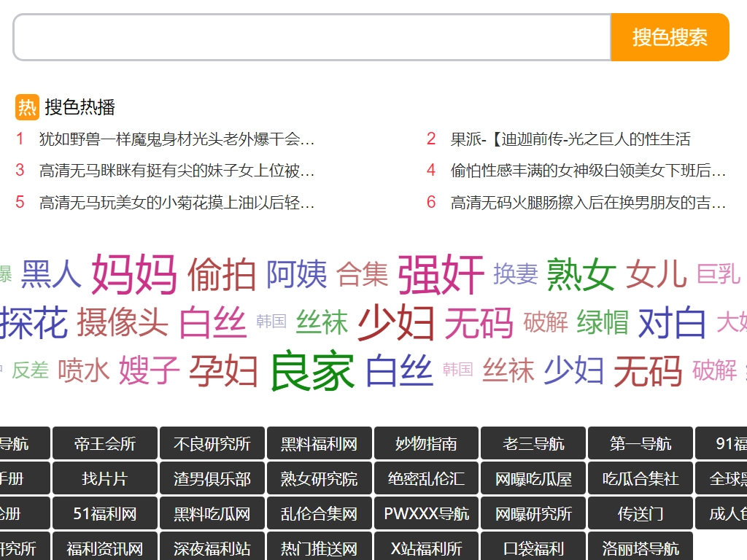Viewport: 747px width, 560px height.
Task: Open the 帝王会所 navigation button
Action: pyautogui.click(x=105, y=444)
